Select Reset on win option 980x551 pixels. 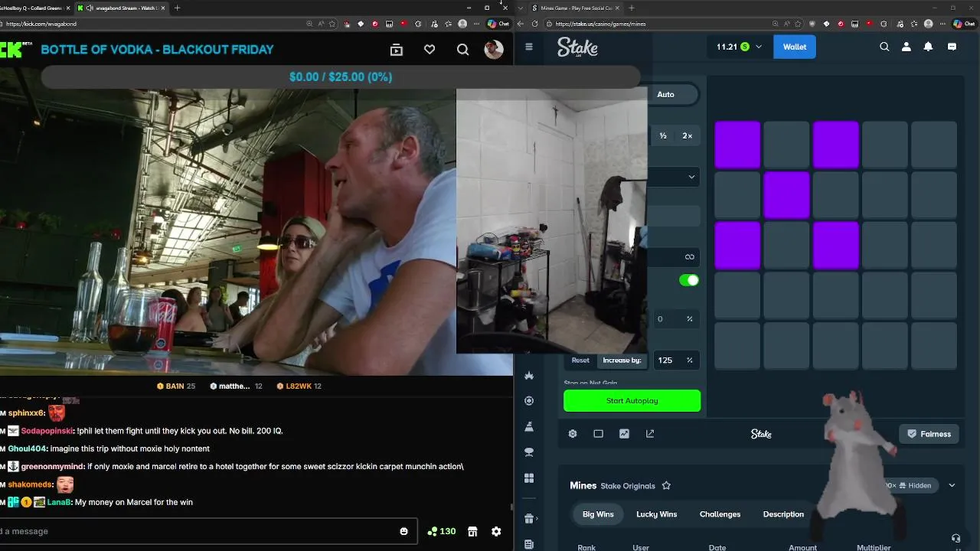(x=580, y=360)
